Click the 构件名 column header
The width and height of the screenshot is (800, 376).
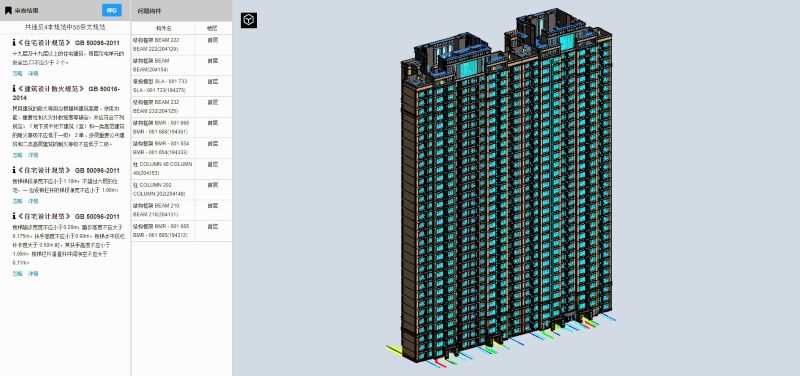pyautogui.click(x=164, y=28)
